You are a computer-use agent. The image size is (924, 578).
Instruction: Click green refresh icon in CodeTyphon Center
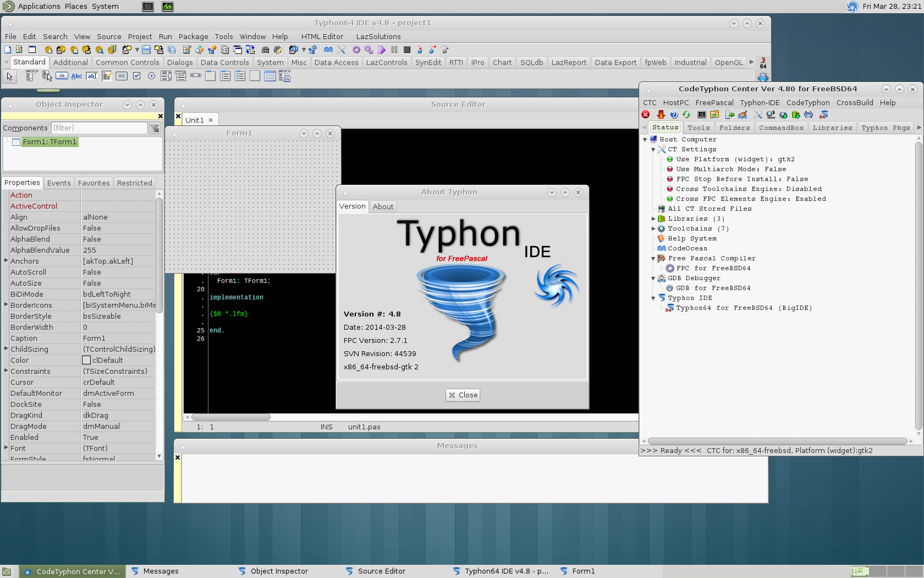[686, 114]
